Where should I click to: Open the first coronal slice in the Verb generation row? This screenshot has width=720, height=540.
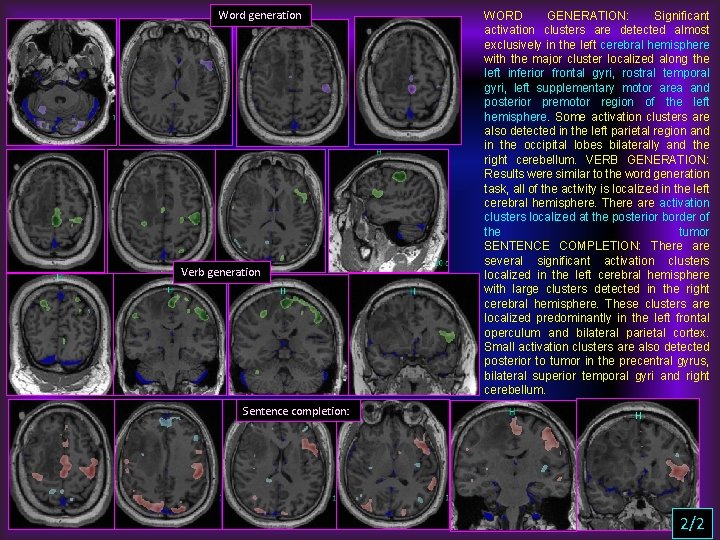point(60,334)
